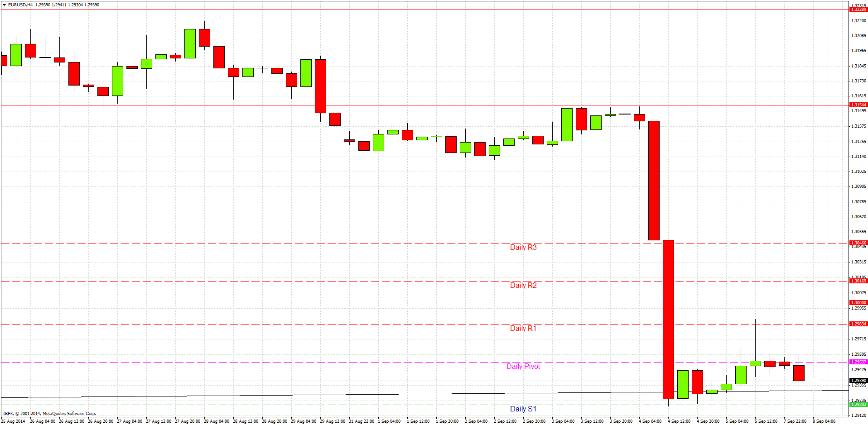
Task: Click the magenta 1.29537 pivot price tag
Action: 858,362
